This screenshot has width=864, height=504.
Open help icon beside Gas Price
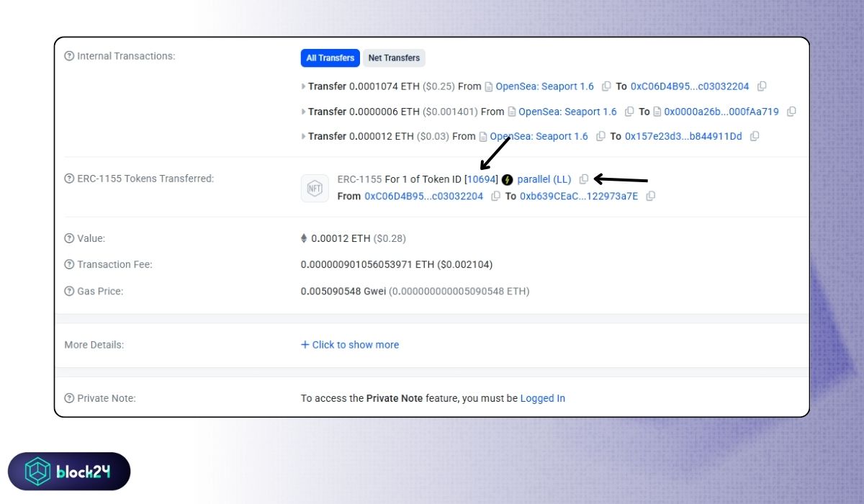click(70, 292)
